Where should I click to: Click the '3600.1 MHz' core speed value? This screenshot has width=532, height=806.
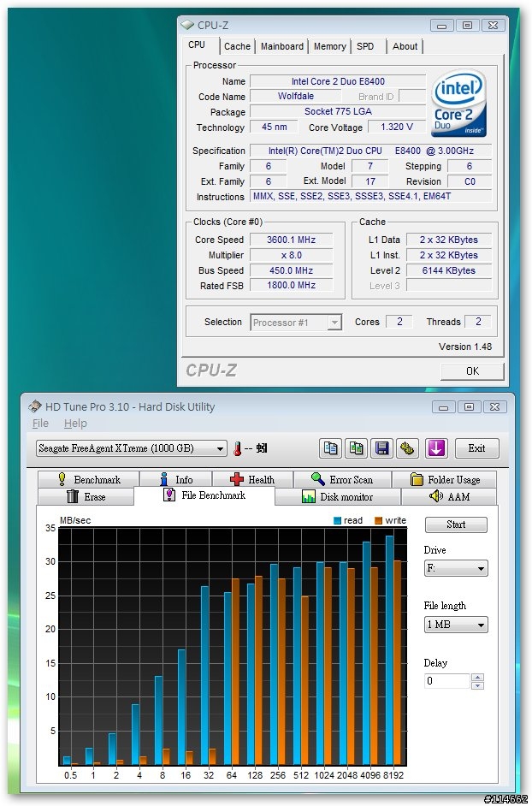tap(291, 240)
